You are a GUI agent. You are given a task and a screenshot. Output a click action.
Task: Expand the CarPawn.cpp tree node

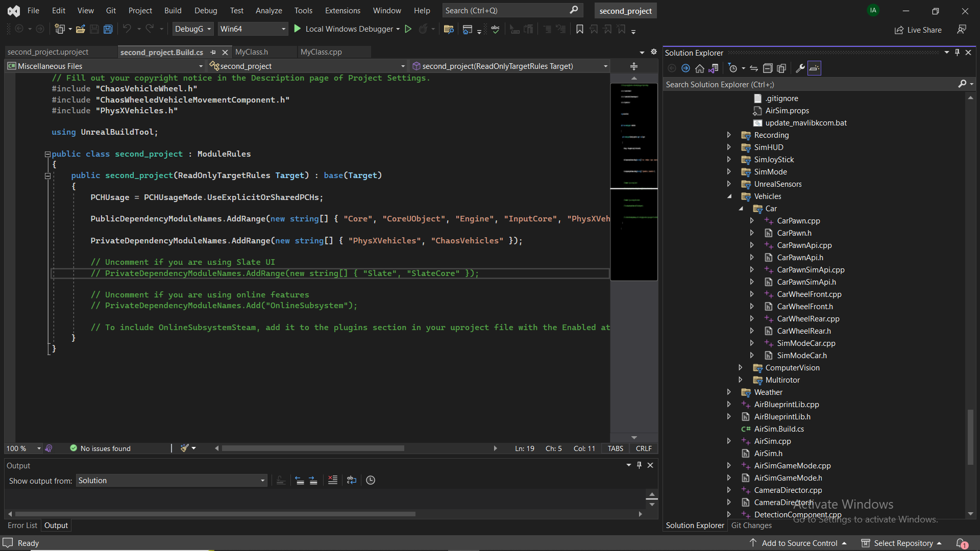(x=752, y=220)
